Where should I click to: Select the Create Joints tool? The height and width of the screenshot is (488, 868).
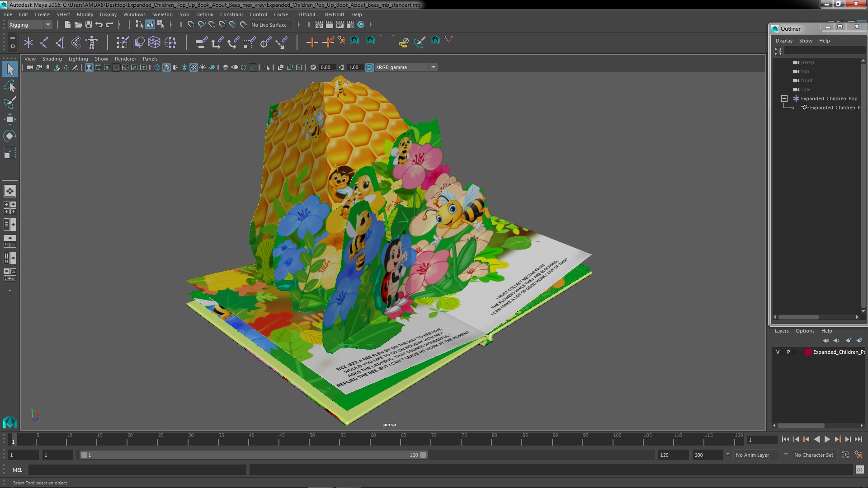point(44,42)
